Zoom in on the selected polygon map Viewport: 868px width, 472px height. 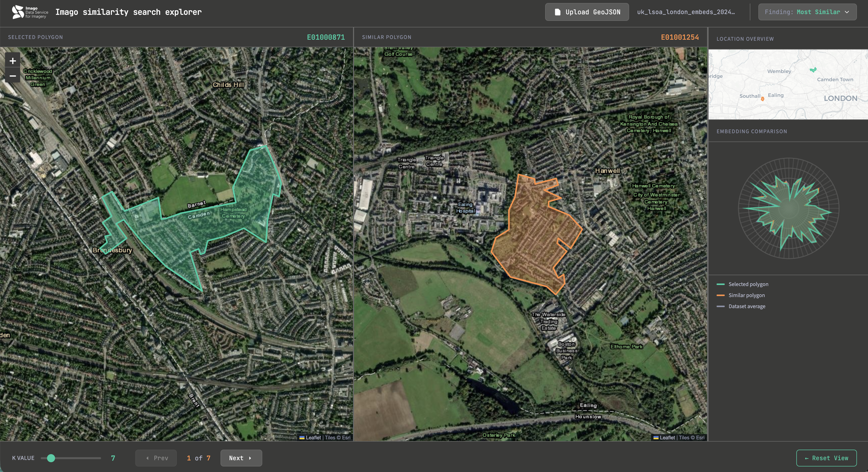point(13,61)
